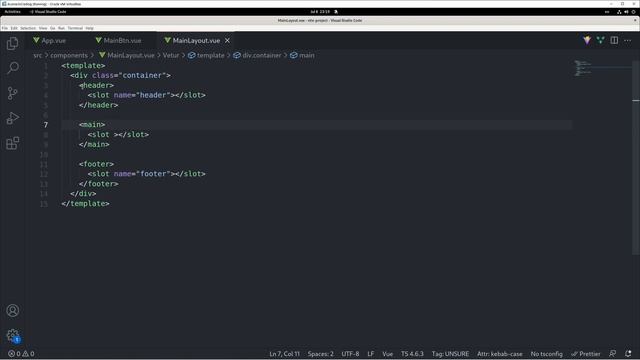This screenshot has width=640, height=360.
Task: Click the editor vertical scrollbar
Action: [636, 158]
